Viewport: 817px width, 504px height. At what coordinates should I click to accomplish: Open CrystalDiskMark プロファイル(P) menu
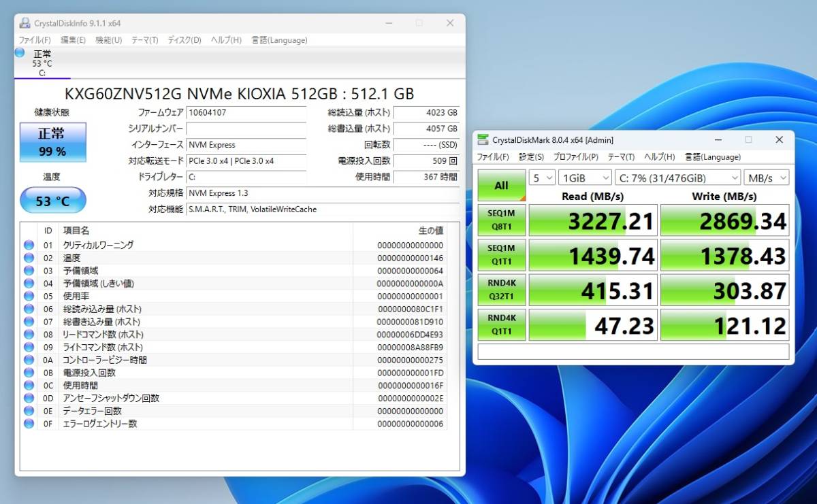[576, 157]
